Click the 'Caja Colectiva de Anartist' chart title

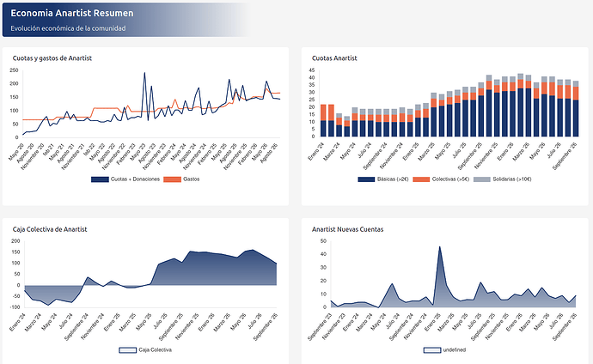[50, 229]
